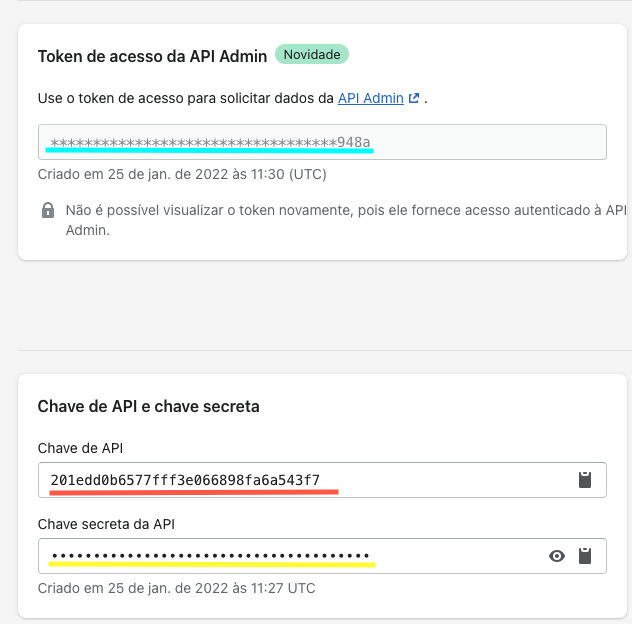This screenshot has width=632, height=624.
Task: Open the API Admin documentation link
Action: click(x=370, y=98)
